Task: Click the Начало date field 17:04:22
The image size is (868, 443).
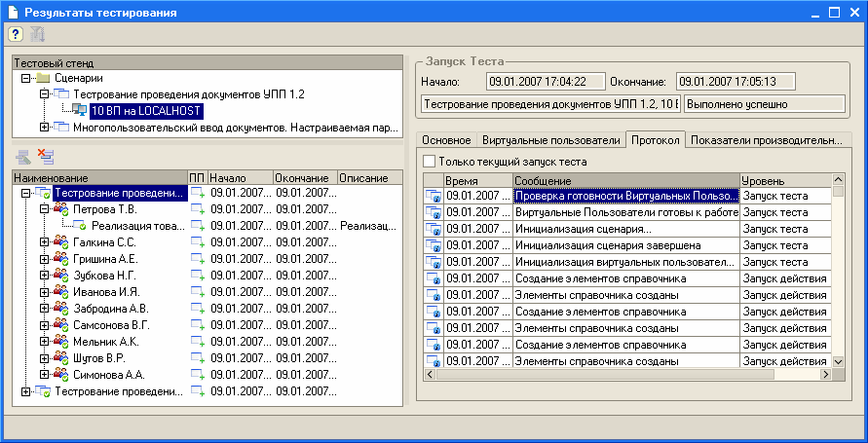Action: 546,82
